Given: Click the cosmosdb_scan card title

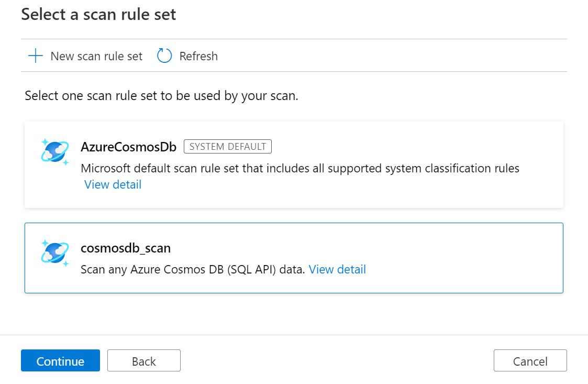Looking at the screenshot, I should click(126, 248).
